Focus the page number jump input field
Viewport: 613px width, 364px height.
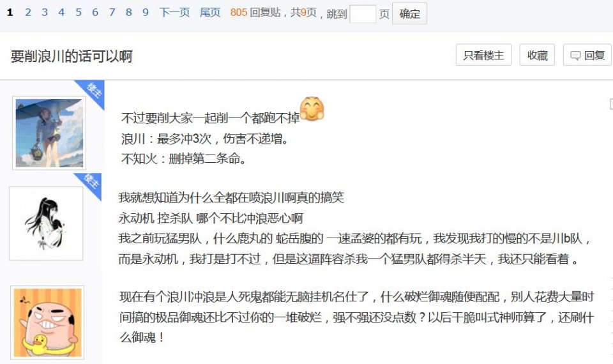pyautogui.click(x=363, y=14)
